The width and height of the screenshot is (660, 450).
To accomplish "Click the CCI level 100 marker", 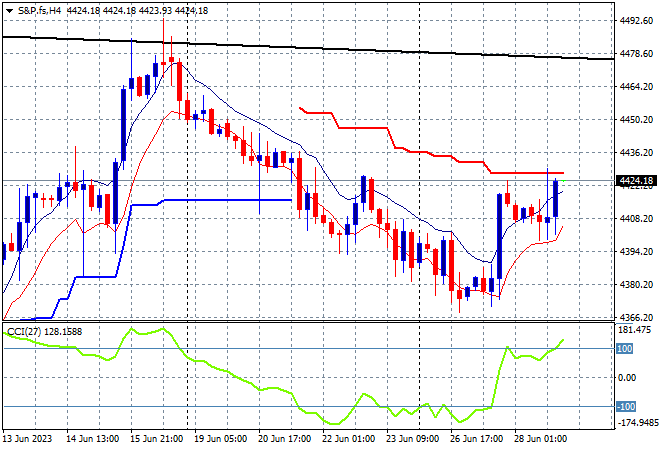I will pyautogui.click(x=625, y=349).
